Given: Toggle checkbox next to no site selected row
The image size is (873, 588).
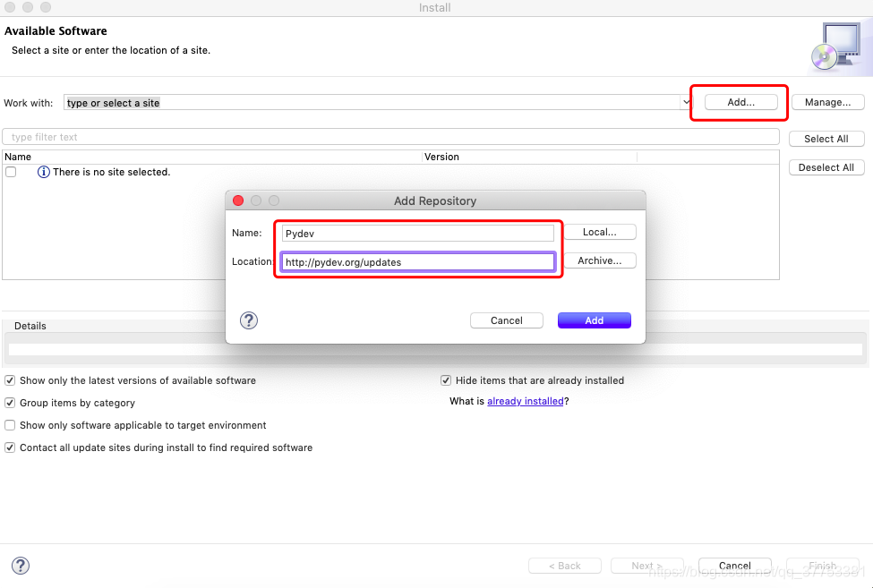Looking at the screenshot, I should click(11, 172).
